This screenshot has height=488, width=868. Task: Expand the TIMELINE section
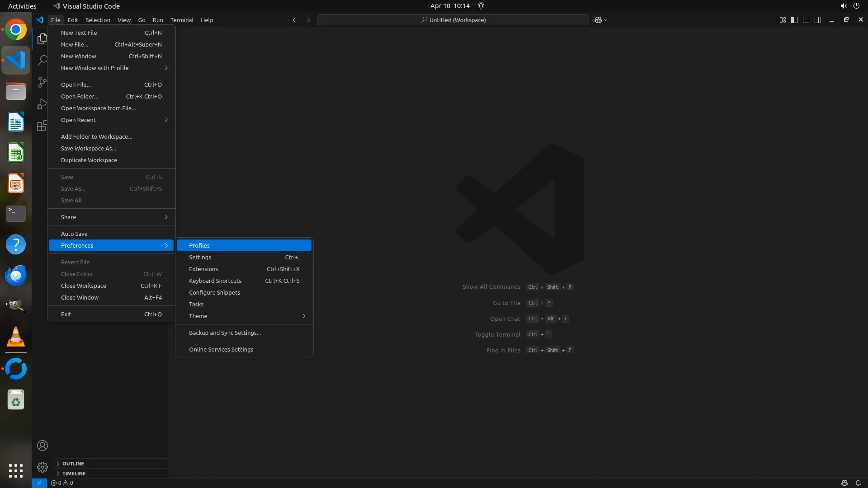click(74, 474)
